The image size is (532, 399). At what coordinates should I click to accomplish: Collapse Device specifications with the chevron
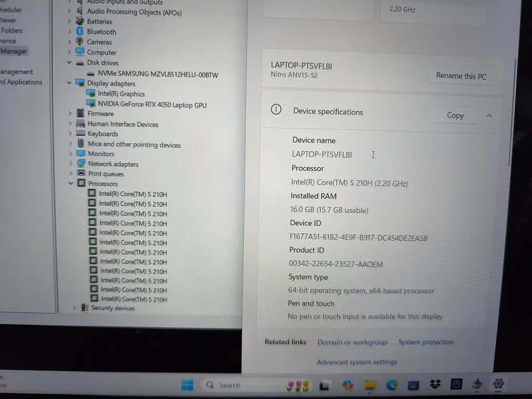(x=488, y=116)
